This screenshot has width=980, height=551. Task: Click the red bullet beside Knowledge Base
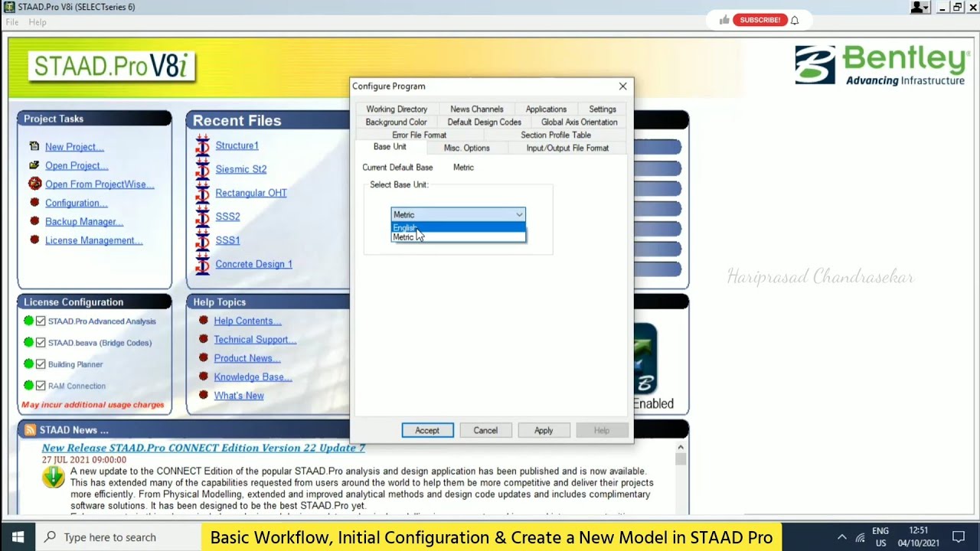point(204,377)
